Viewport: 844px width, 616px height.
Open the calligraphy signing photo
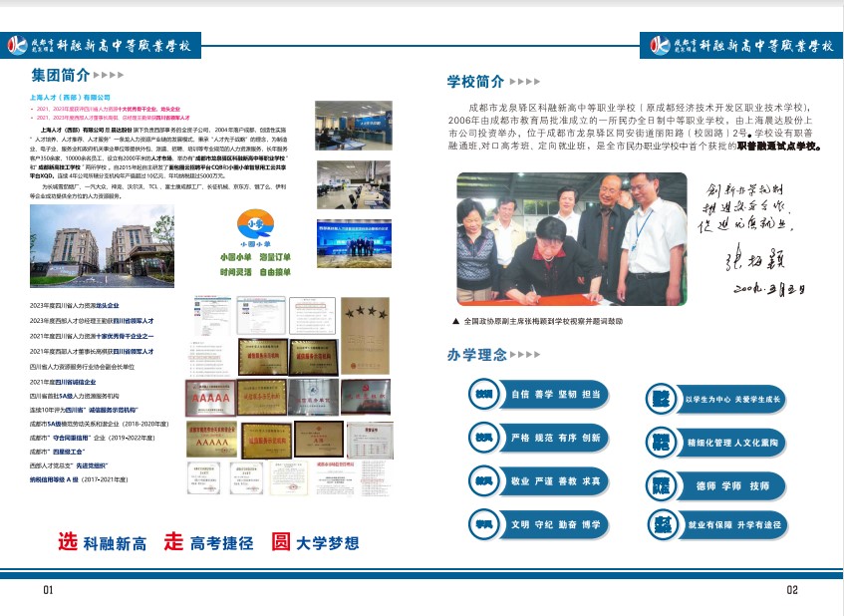[x=571, y=241]
